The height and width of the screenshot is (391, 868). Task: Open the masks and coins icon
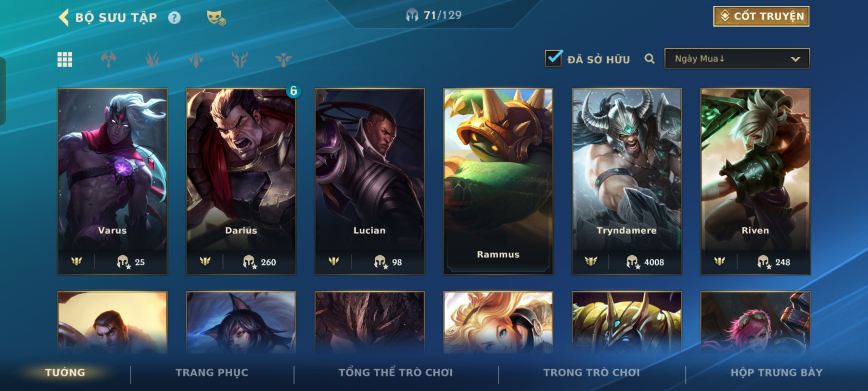[x=216, y=18]
